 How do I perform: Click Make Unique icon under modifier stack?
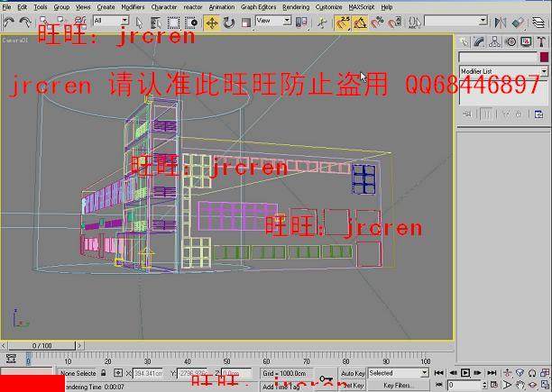506,114
